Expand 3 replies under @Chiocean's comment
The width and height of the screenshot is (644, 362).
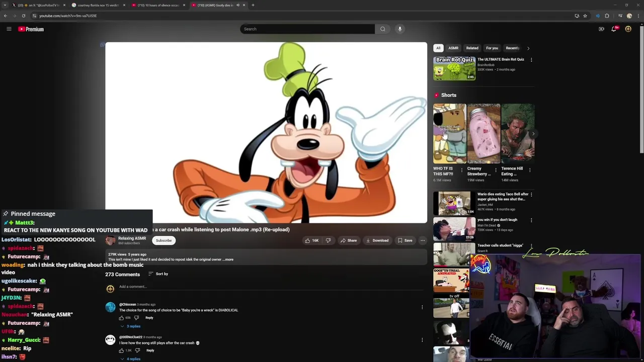pyautogui.click(x=130, y=326)
